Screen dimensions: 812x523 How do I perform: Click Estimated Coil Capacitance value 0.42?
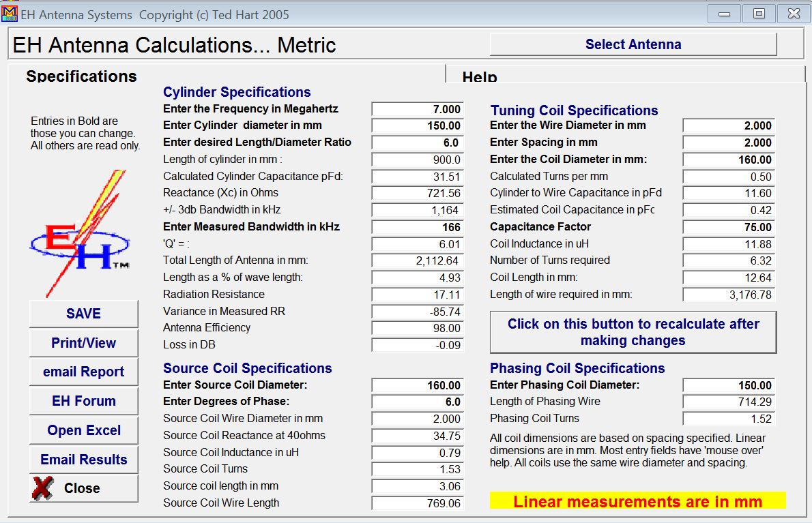coord(729,211)
